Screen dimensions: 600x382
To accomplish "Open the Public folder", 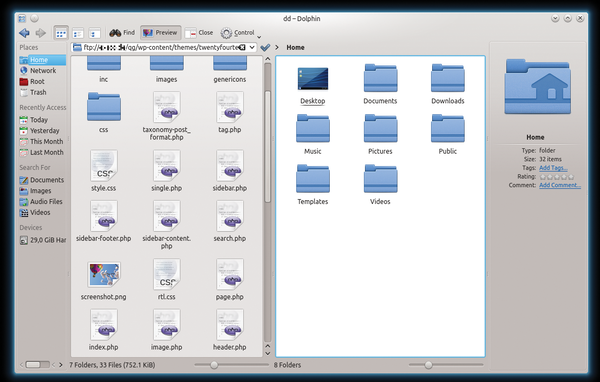I will pyautogui.click(x=448, y=135).
